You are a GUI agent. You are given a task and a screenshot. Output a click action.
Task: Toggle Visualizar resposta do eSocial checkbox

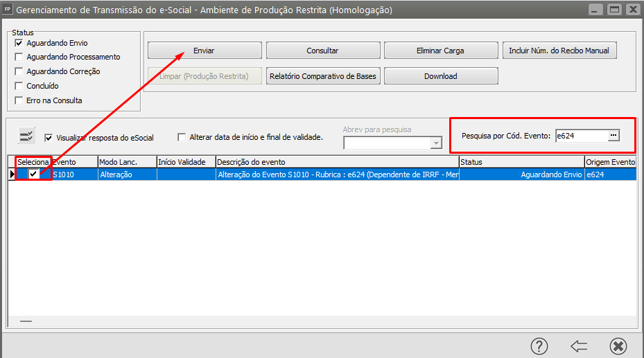point(49,138)
